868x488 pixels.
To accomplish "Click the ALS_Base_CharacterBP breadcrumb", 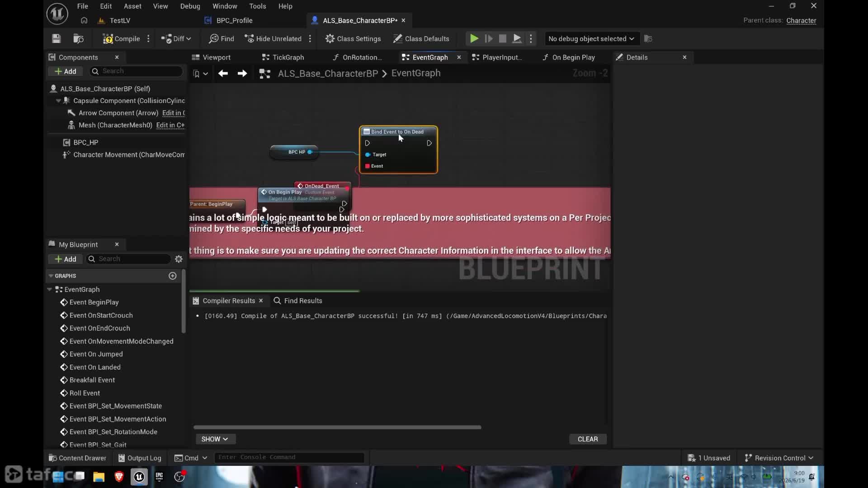I will point(328,74).
